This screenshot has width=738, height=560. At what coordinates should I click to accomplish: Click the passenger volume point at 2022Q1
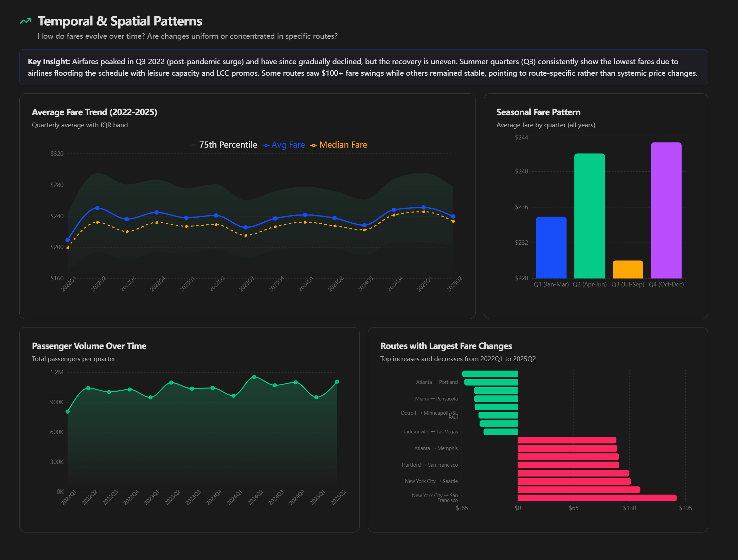(x=68, y=412)
